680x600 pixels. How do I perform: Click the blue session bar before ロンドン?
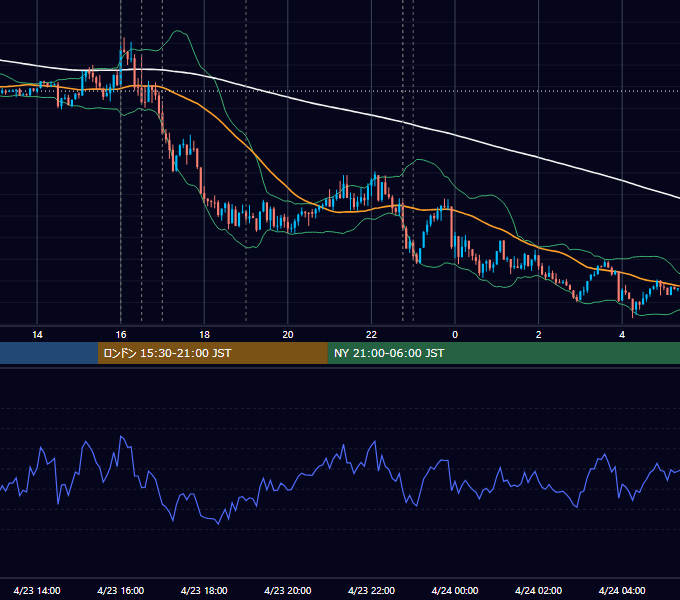click(49, 353)
